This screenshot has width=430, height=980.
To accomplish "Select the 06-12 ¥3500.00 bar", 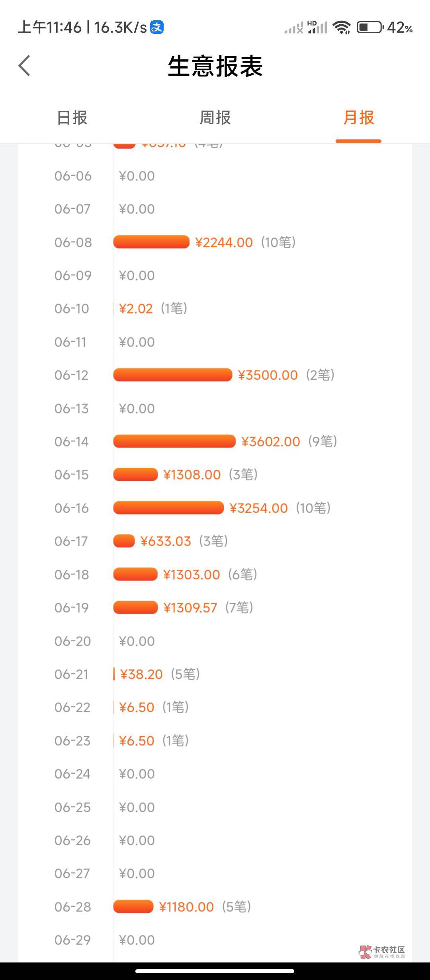I will click(173, 375).
